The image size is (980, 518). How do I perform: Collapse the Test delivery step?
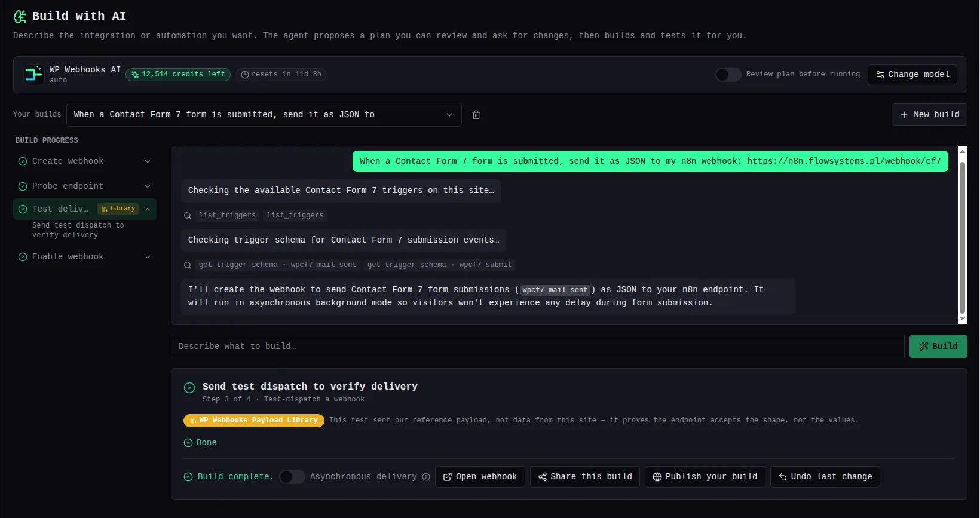click(x=148, y=209)
